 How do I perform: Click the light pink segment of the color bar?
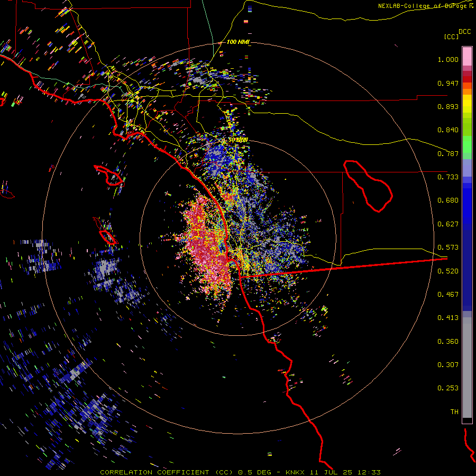[x=467, y=57]
